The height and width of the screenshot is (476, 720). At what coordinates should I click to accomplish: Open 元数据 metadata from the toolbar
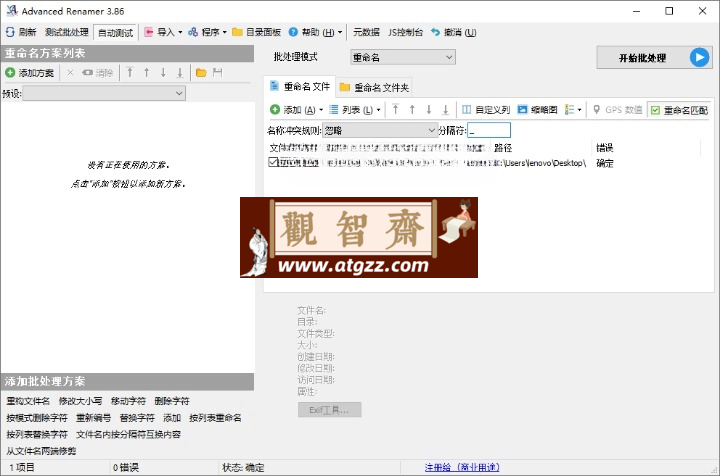pos(366,32)
